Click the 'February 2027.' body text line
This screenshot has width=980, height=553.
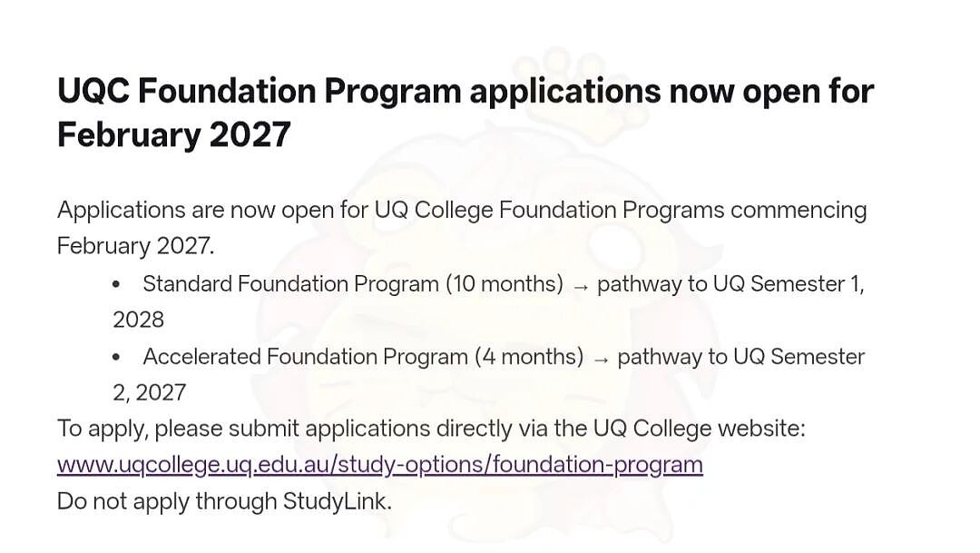135,246
